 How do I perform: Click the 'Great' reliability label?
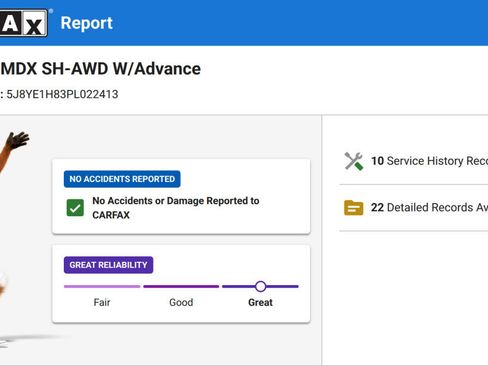[x=260, y=302]
